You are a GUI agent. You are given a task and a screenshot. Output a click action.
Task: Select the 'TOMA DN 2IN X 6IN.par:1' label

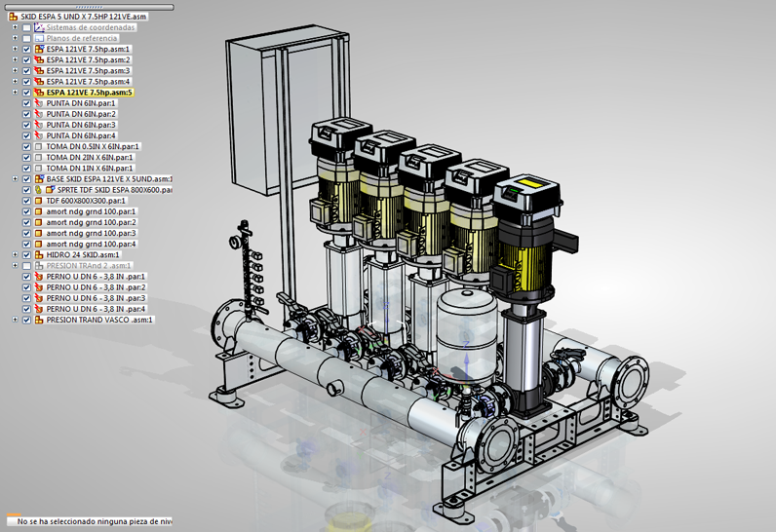[x=90, y=158]
